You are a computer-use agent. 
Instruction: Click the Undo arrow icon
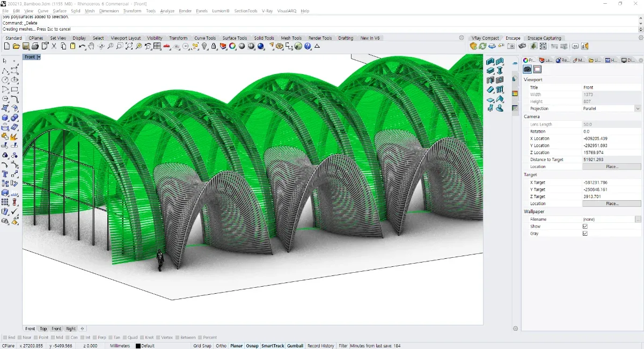pyautogui.click(x=82, y=47)
